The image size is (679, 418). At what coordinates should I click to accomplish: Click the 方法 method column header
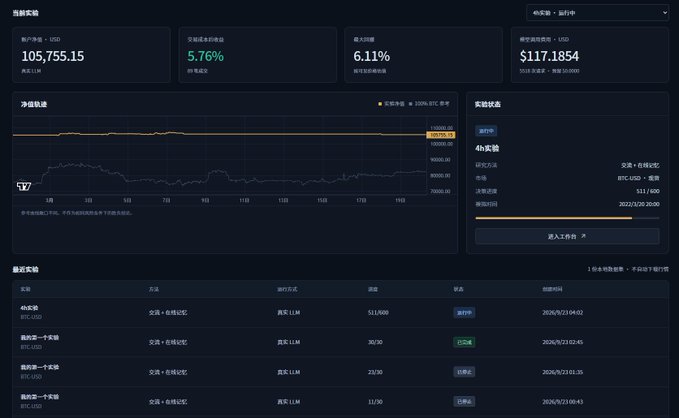tap(154, 289)
